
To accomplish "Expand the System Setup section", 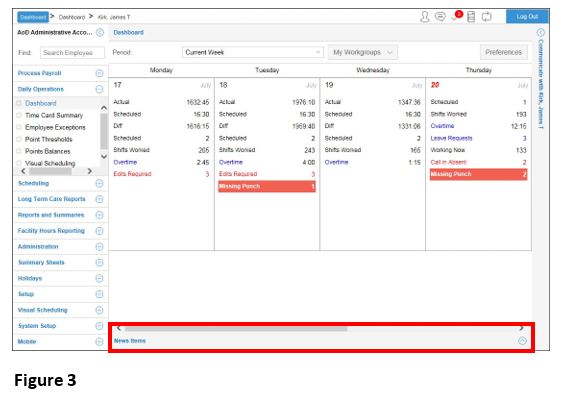I will pyautogui.click(x=99, y=326).
